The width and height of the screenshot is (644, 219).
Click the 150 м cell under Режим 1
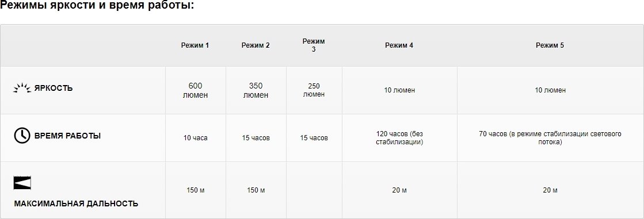point(196,190)
